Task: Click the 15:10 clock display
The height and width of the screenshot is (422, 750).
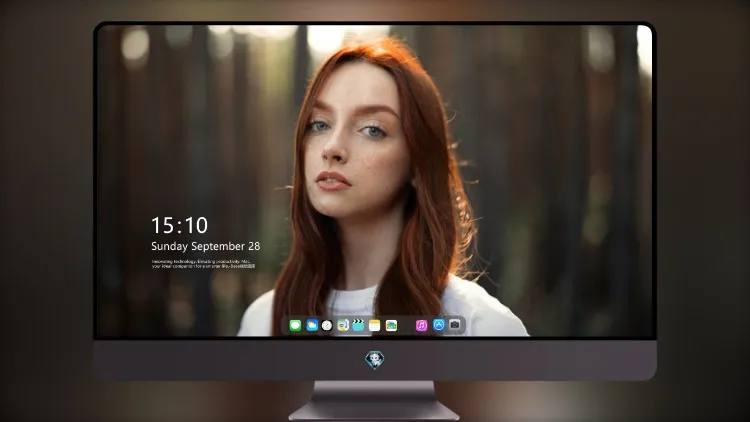Action: [x=179, y=225]
